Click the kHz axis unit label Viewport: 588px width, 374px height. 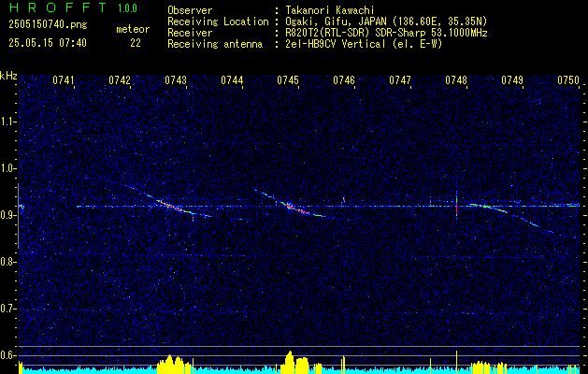[x=8, y=76]
